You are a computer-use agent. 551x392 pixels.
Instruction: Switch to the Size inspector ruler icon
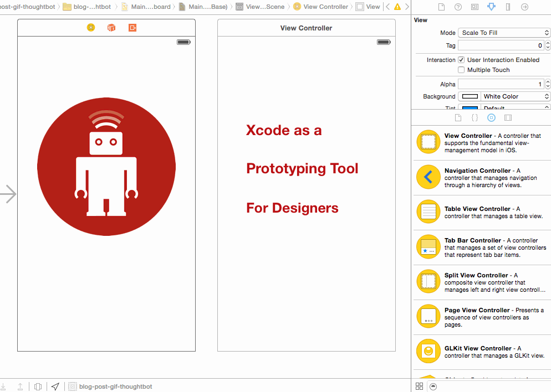(x=508, y=7)
